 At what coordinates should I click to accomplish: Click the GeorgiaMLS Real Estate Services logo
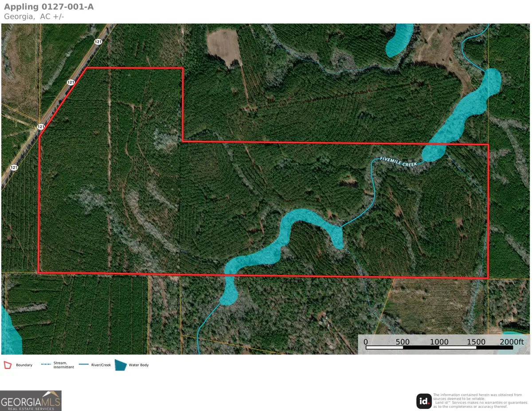click(x=31, y=400)
